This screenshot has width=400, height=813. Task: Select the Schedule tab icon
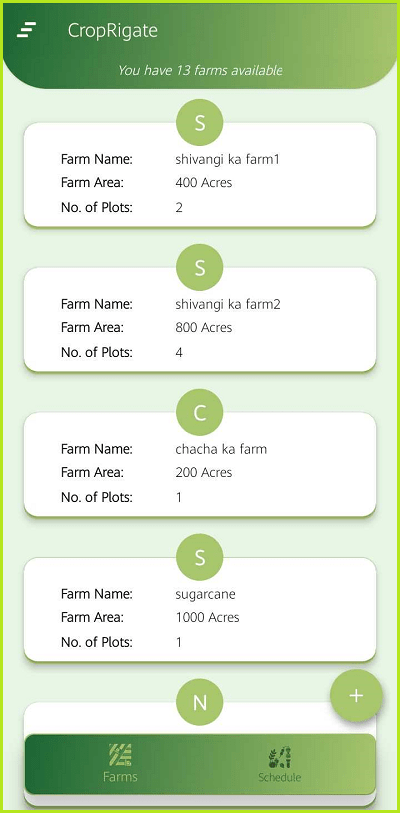[280, 758]
